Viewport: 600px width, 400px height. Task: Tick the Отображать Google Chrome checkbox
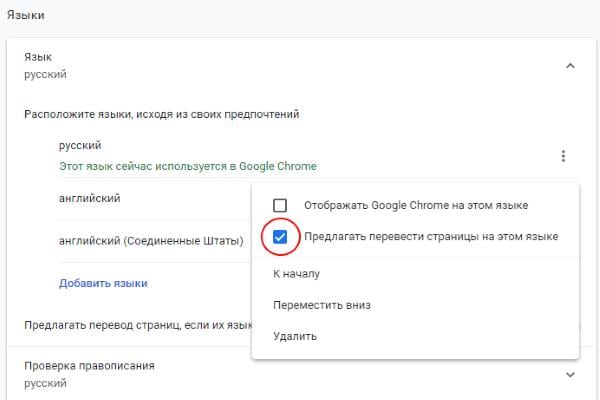(x=280, y=205)
